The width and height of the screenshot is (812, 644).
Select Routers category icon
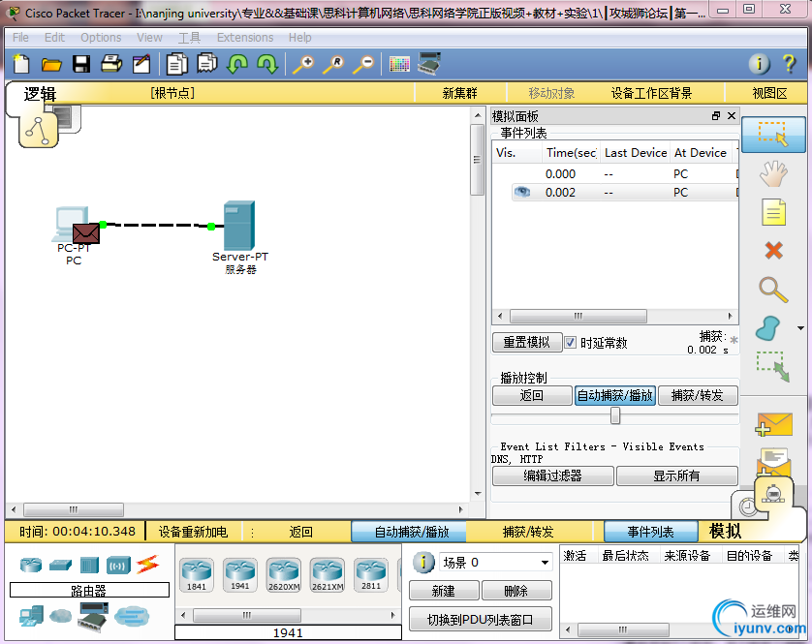pyautogui.click(x=31, y=565)
